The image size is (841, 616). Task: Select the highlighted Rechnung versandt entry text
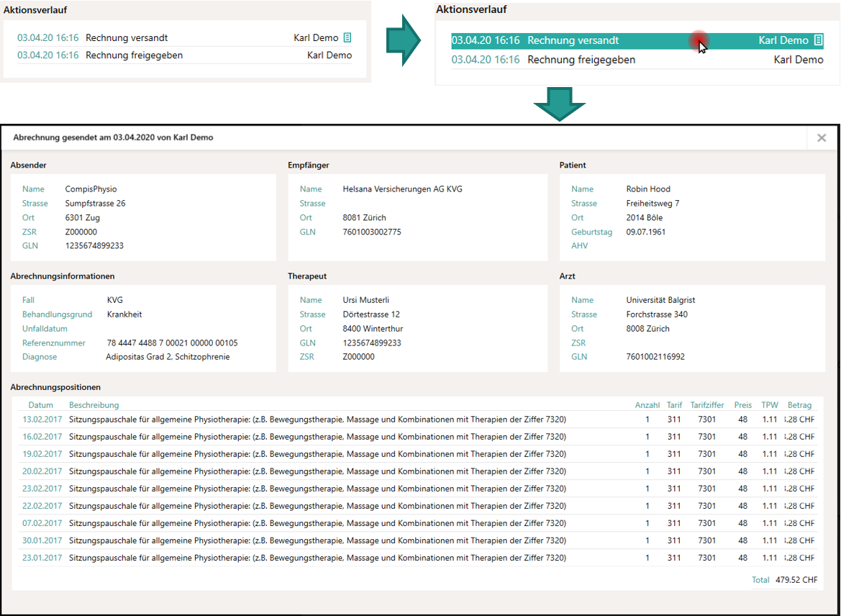click(573, 41)
